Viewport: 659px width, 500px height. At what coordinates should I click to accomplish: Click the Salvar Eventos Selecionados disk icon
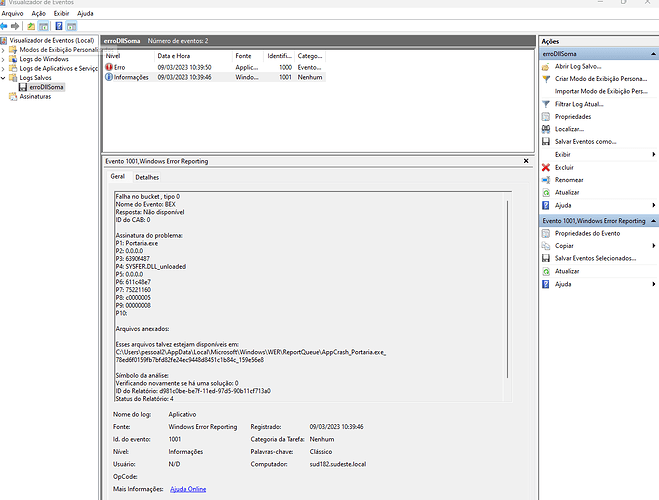[546, 258]
